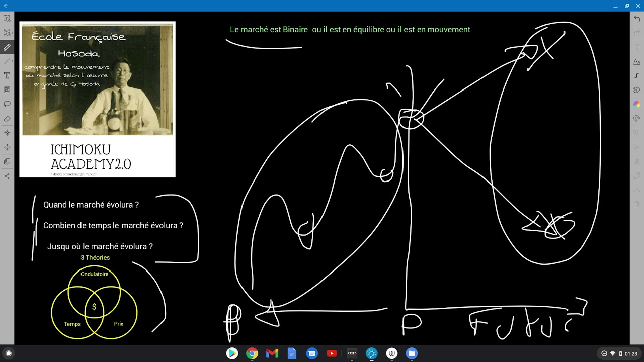The height and width of the screenshot is (362, 644).
Task: Open the lightbulb app on shelf
Action: pyautogui.click(x=372, y=353)
